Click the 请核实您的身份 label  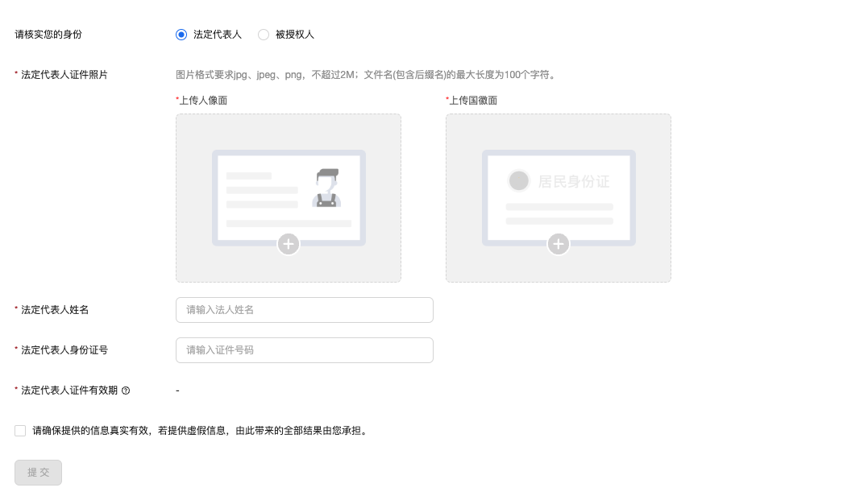[48, 35]
